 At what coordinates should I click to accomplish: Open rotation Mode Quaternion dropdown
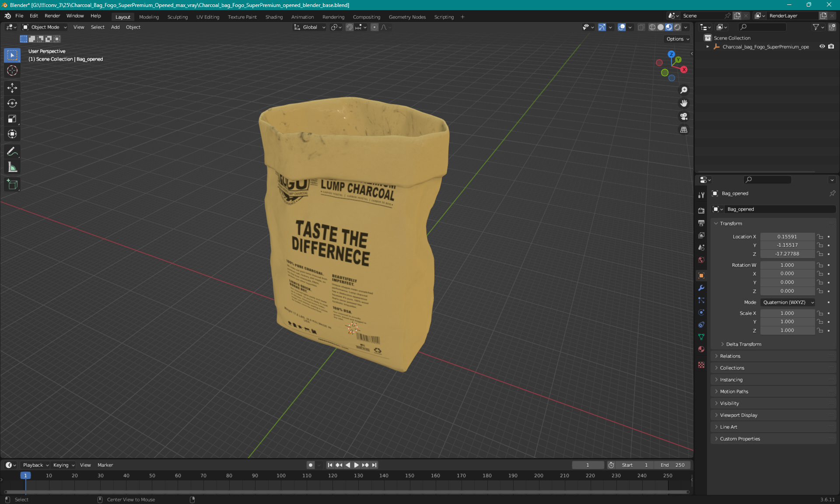(x=787, y=302)
